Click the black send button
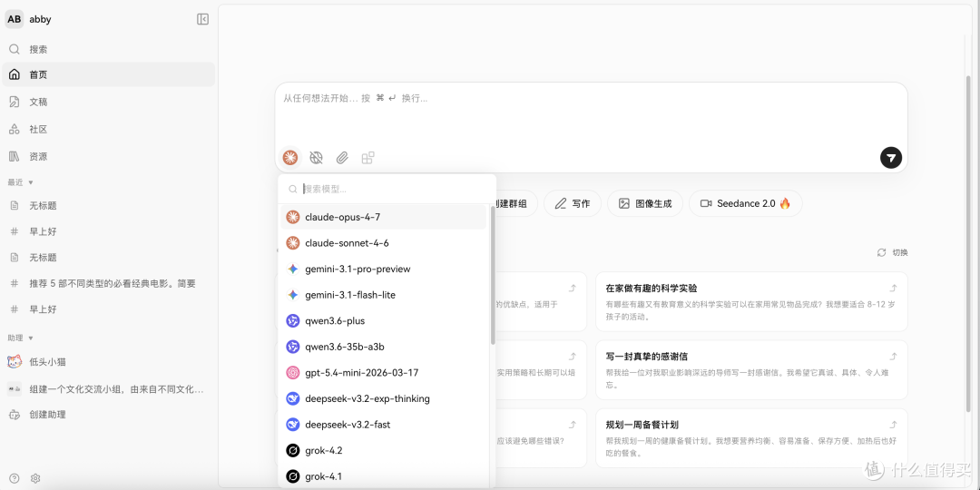The height and width of the screenshot is (490, 980). point(891,158)
